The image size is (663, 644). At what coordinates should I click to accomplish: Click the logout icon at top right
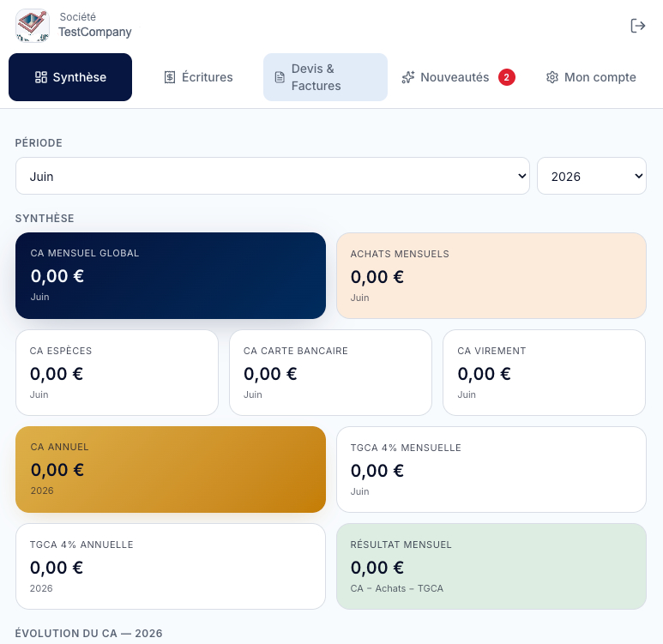point(637,26)
